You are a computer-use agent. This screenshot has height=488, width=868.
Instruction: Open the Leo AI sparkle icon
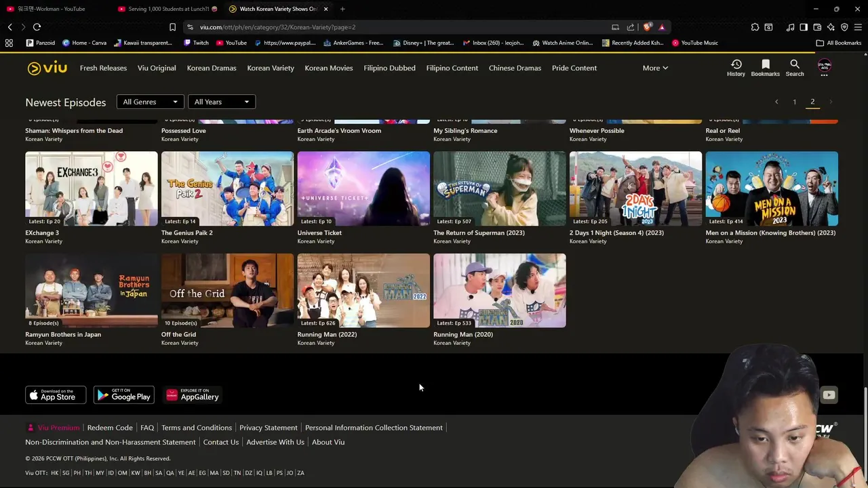pos(831,27)
